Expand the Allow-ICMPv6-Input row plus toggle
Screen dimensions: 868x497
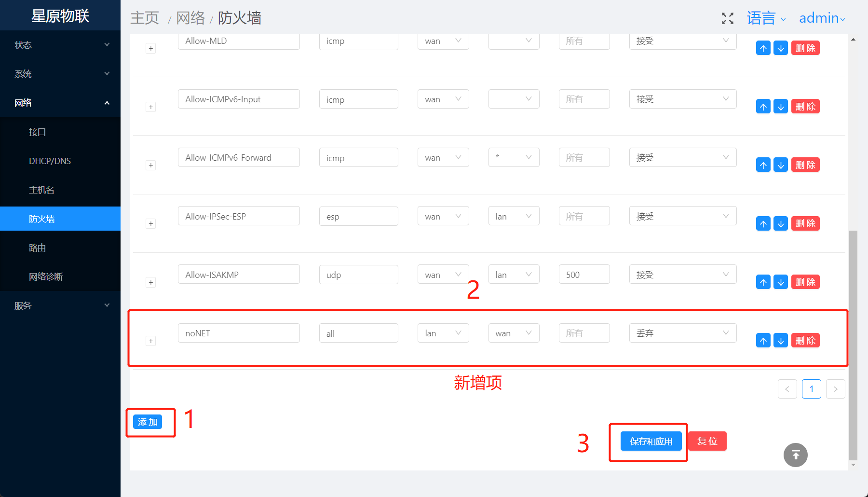point(151,107)
